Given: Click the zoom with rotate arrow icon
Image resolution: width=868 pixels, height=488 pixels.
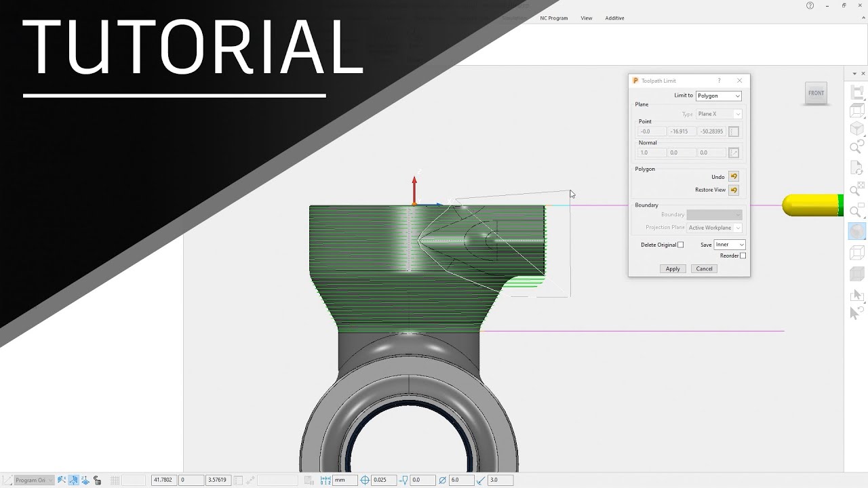Looking at the screenshot, I should click(x=857, y=146).
